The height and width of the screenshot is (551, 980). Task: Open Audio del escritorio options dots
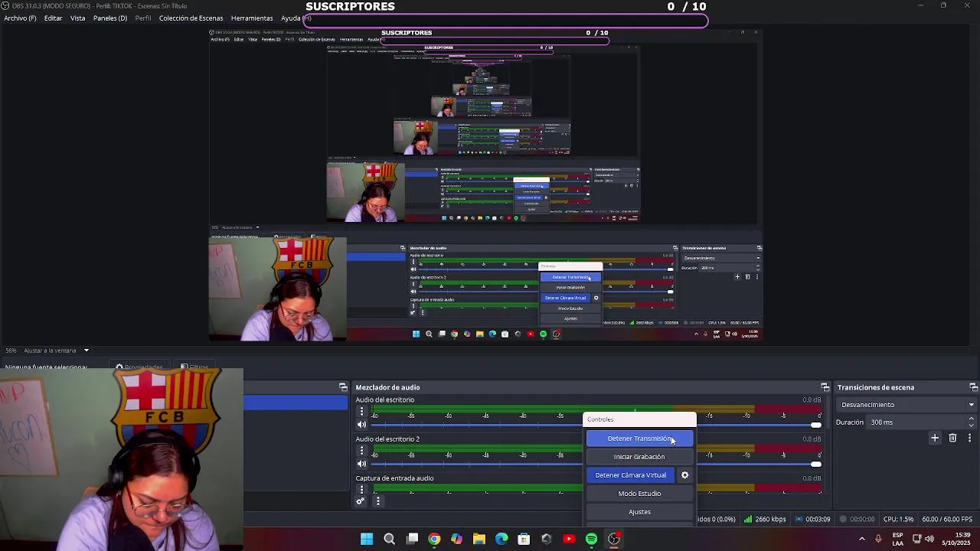361,411
